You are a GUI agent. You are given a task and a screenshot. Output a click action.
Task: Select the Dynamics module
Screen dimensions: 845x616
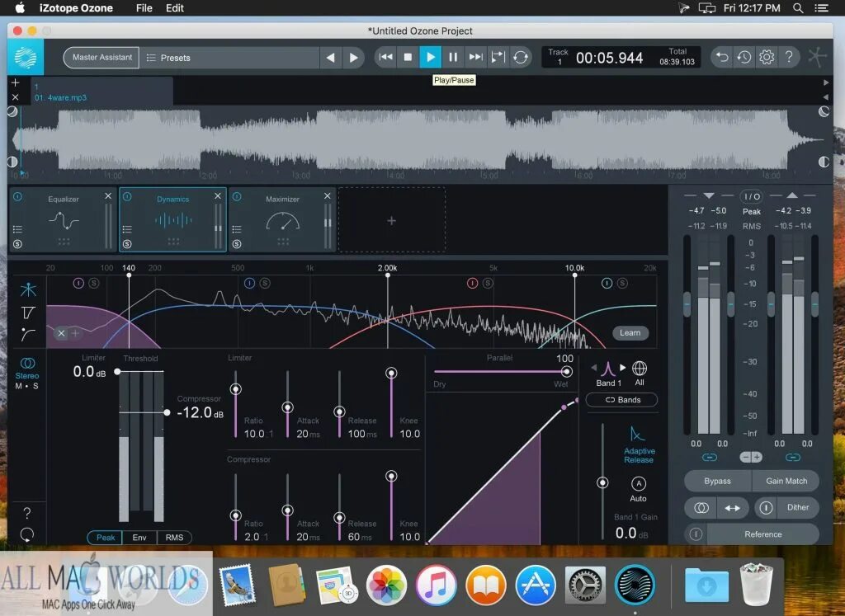(172, 219)
